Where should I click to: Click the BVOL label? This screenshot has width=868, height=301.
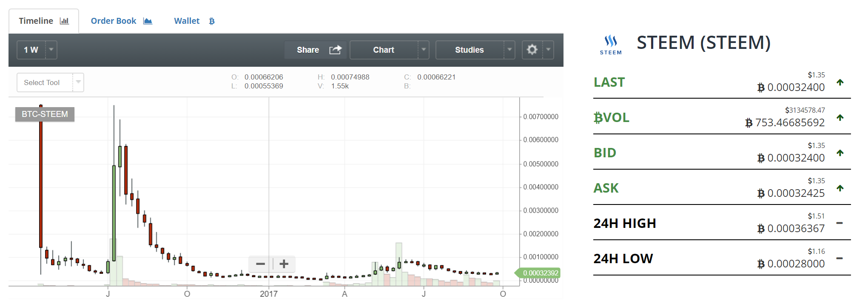pos(612,117)
